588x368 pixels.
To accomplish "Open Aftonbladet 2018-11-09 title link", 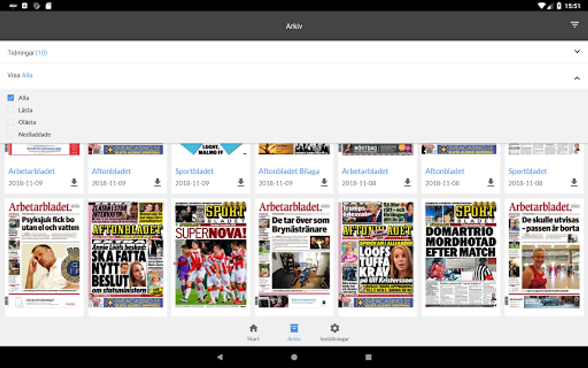I will [111, 171].
